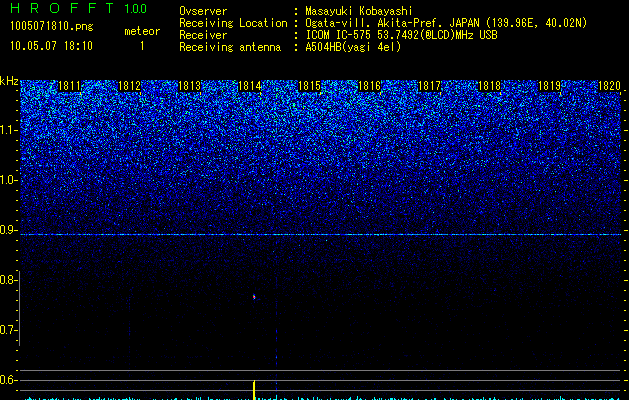Screen dimensions: 629x400
Task: Click the 0.8 frequency axis label
Action: [7, 280]
